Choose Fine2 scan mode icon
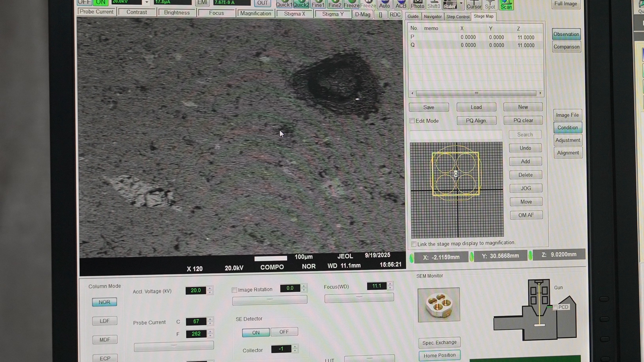Screen dimensions: 644x362 click(x=334, y=4)
